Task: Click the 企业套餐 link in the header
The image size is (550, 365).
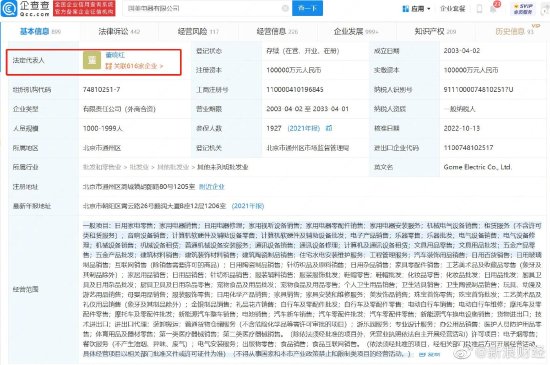Action: [452, 8]
